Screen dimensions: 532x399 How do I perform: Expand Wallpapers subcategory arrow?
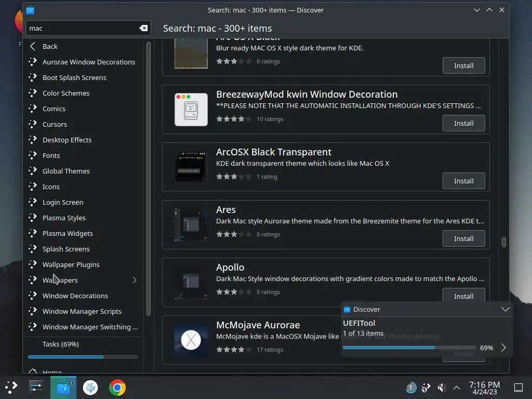click(135, 280)
